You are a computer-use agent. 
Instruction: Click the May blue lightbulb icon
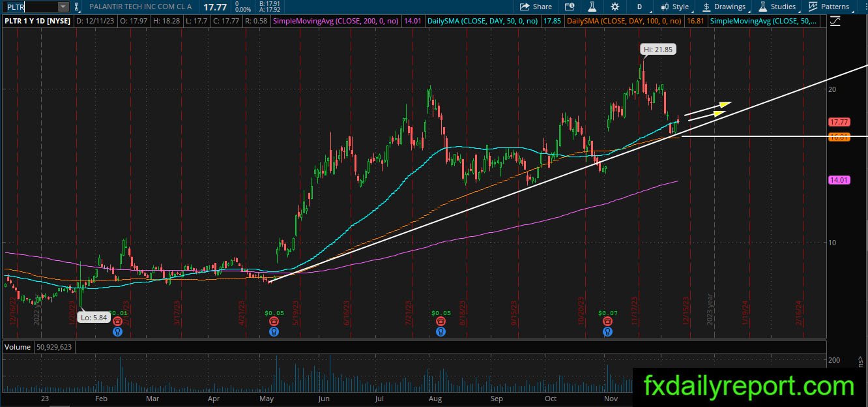pos(275,331)
